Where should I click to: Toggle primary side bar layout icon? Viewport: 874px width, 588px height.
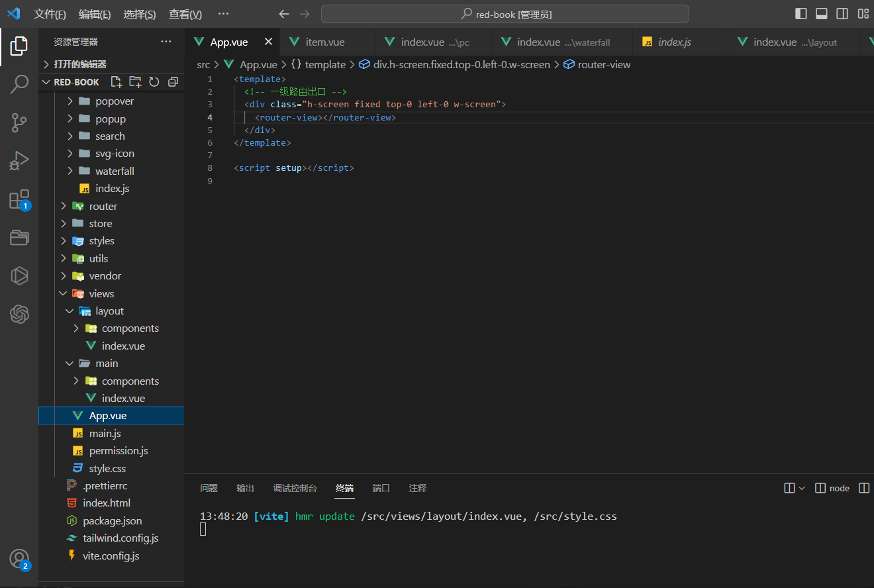pos(801,14)
